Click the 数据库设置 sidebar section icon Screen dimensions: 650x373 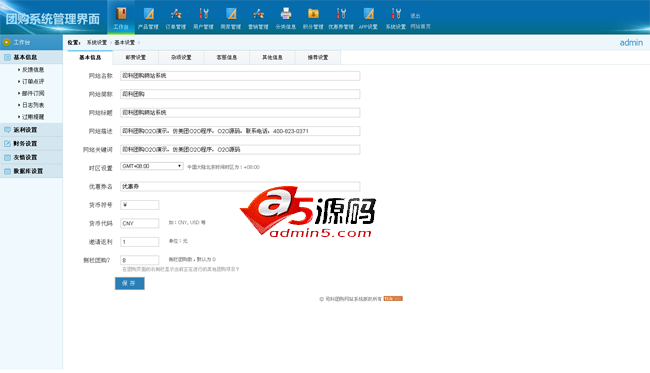(x=7, y=171)
